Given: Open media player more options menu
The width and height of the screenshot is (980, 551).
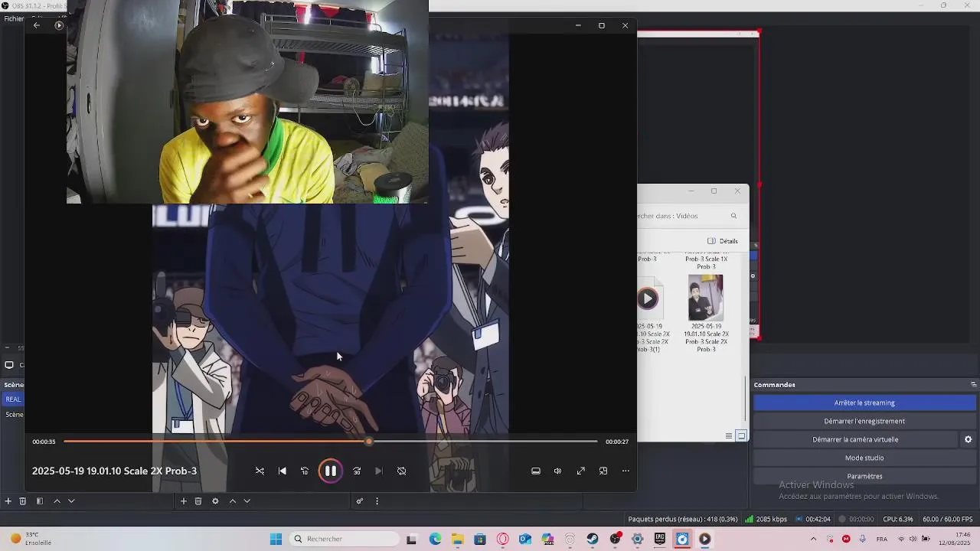Looking at the screenshot, I should pos(626,471).
